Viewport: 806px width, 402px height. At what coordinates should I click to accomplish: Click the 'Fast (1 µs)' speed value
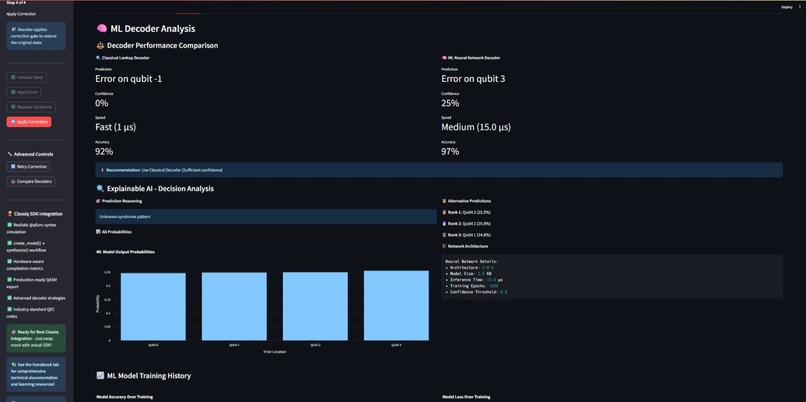[x=116, y=127]
